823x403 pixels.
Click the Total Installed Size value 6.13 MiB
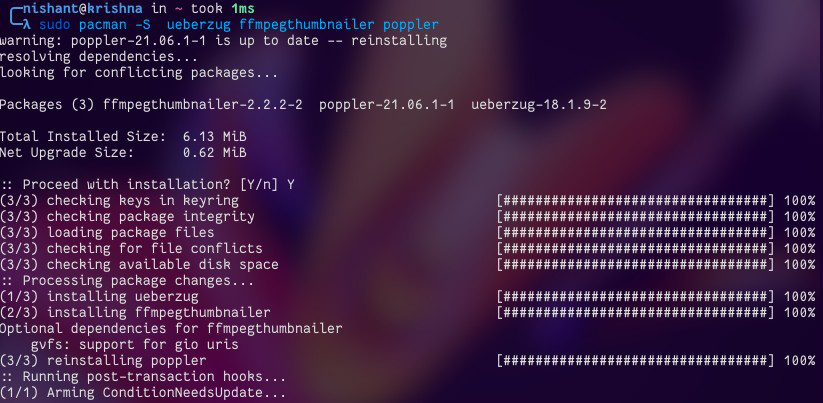(214, 136)
